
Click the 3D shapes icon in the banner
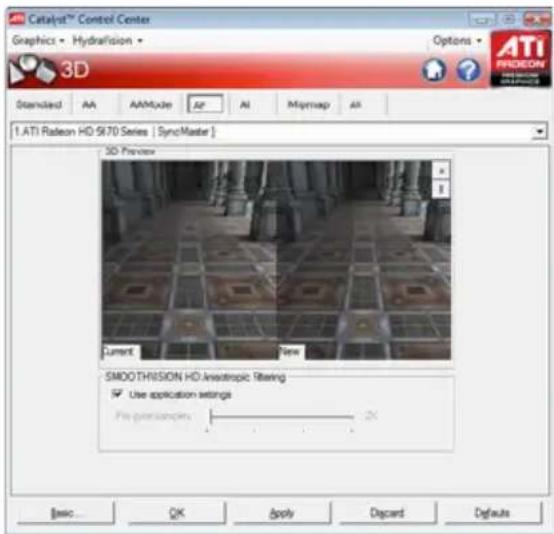coord(32,70)
